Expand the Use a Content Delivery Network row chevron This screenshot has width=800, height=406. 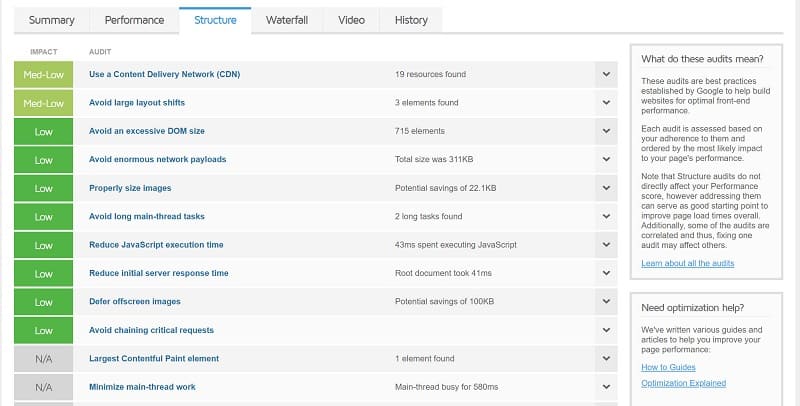click(x=605, y=74)
